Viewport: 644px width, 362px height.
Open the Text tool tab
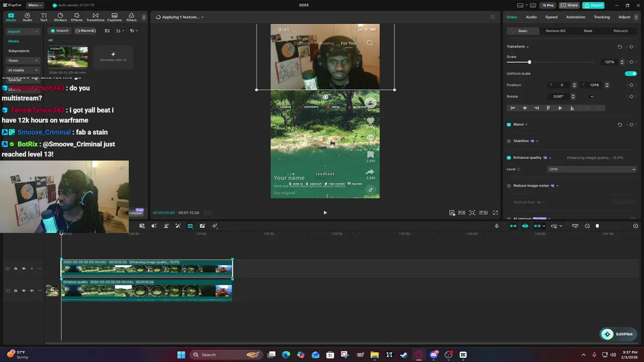[x=44, y=17]
